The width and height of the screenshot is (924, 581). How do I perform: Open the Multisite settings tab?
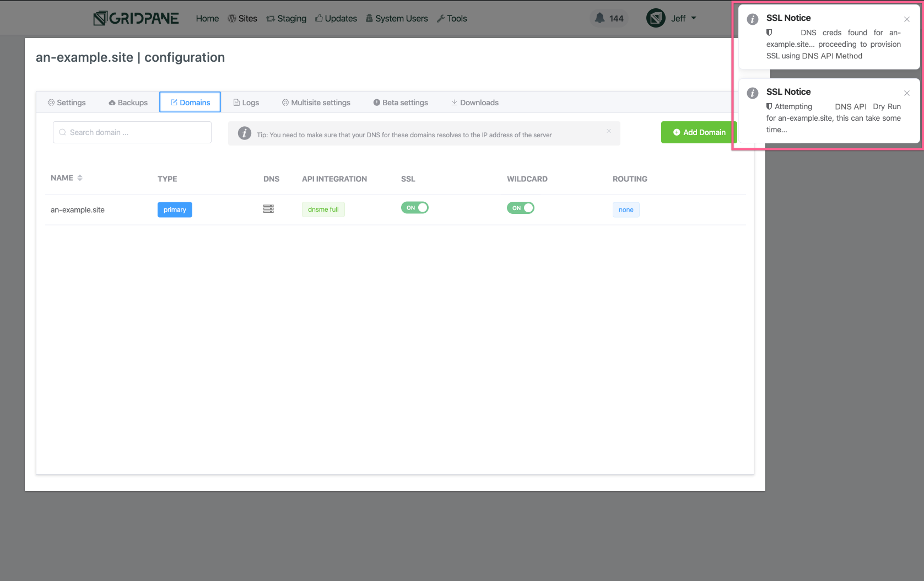click(316, 103)
